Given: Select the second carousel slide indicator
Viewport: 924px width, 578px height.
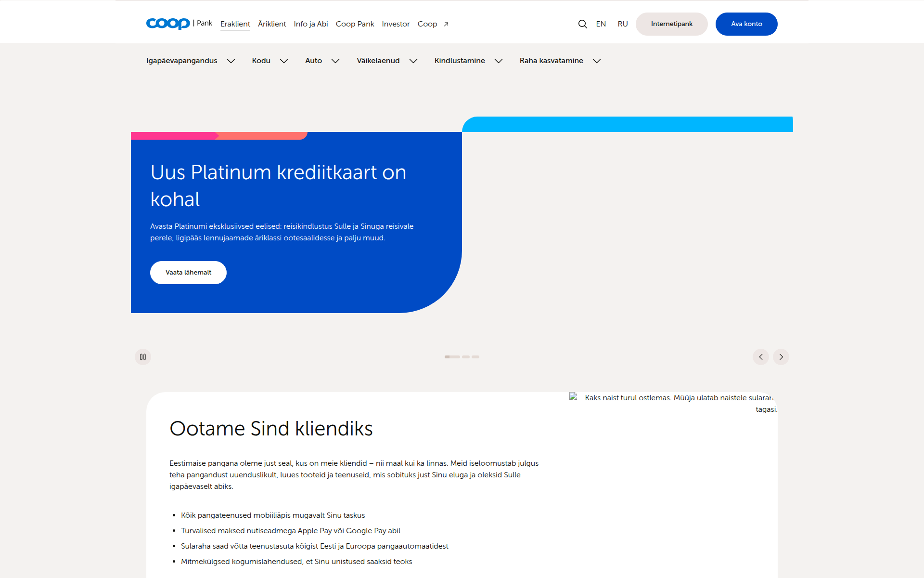Looking at the screenshot, I should (466, 357).
